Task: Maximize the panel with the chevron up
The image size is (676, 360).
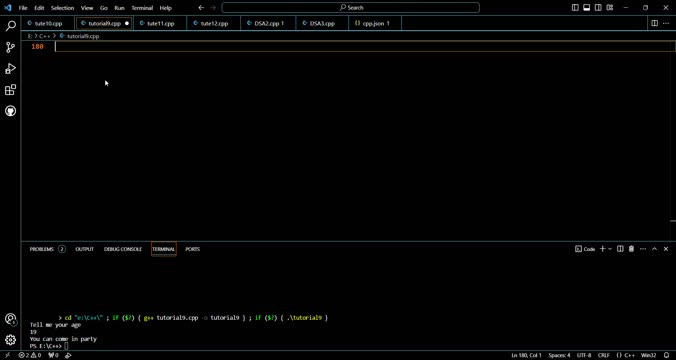Action: click(x=654, y=249)
